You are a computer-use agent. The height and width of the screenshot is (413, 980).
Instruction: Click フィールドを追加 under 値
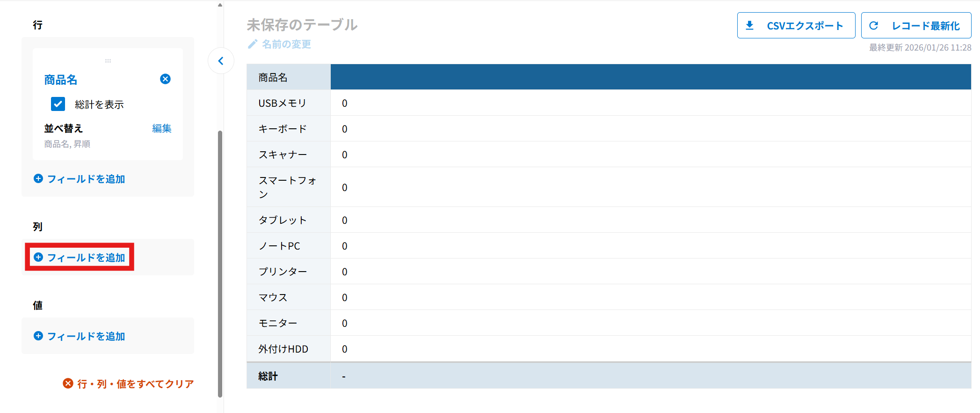tap(86, 336)
